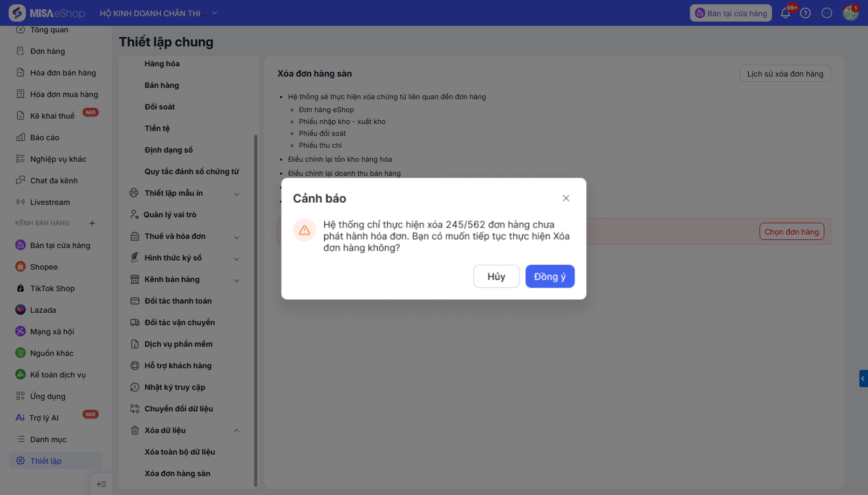Click the add sales channel plus icon
This screenshot has width=868, height=495.
(x=92, y=223)
